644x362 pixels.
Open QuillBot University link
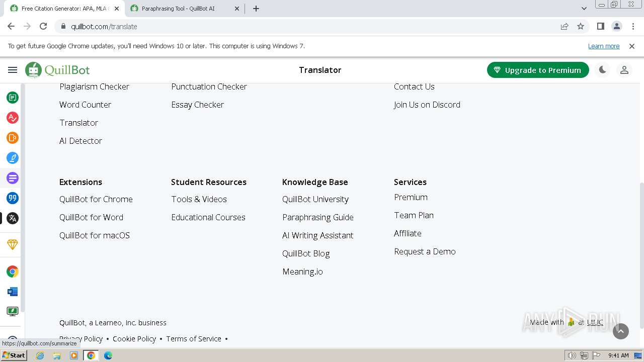point(315,199)
